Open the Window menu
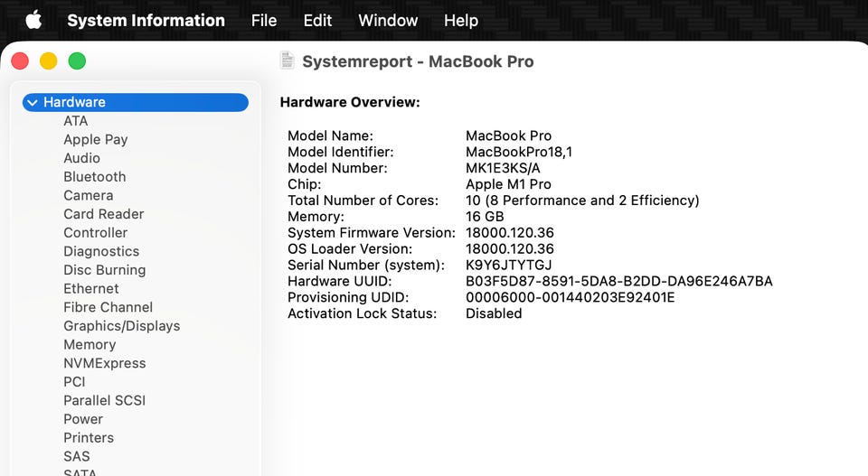The height and width of the screenshot is (476, 868). [x=388, y=21]
